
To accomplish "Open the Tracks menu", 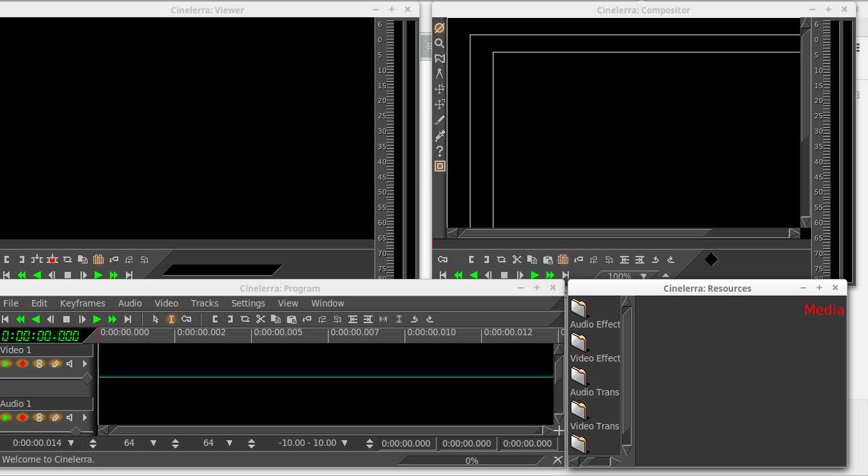I will tap(205, 303).
